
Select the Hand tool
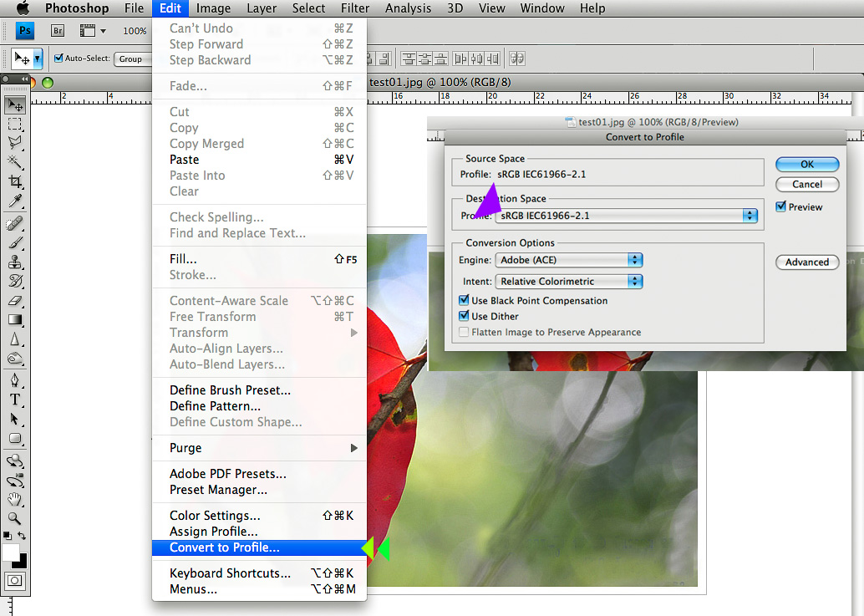[15, 499]
